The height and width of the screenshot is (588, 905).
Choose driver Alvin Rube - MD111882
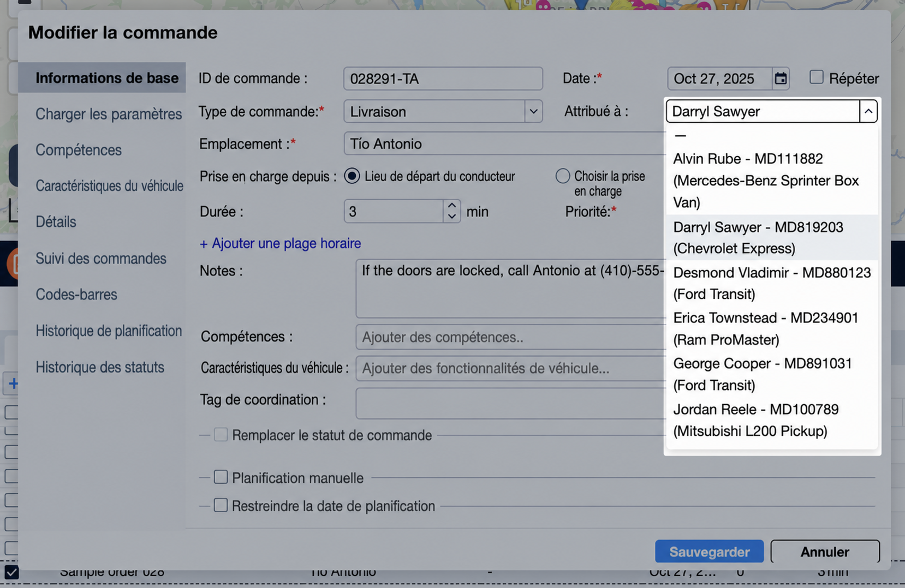(772, 181)
